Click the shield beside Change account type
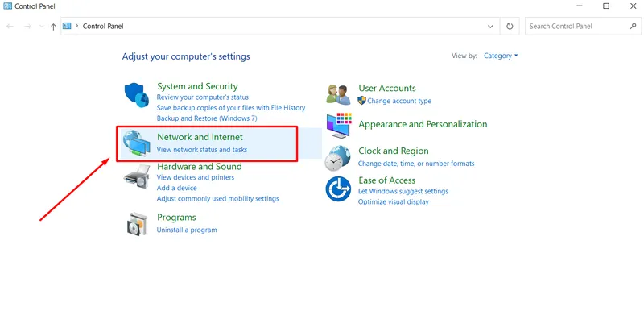644x336 pixels. pyautogui.click(x=361, y=101)
